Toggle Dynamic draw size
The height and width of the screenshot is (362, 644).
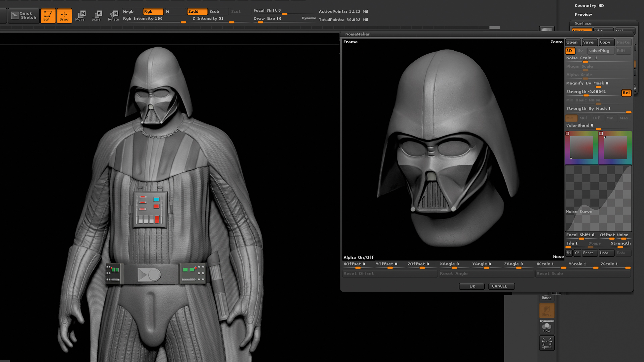pyautogui.click(x=309, y=18)
